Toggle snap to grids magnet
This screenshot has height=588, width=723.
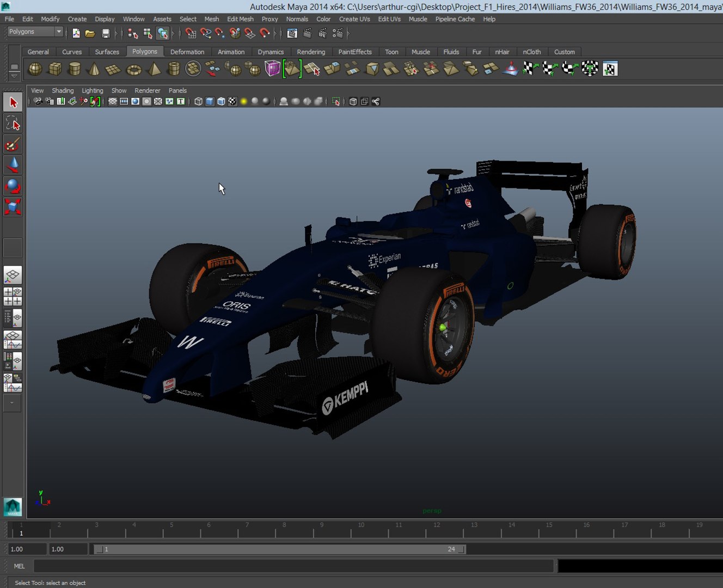point(191,33)
